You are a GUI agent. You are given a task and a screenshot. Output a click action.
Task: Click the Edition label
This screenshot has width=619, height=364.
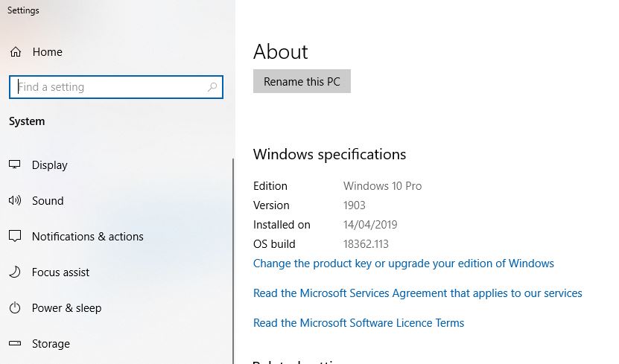[x=270, y=186]
